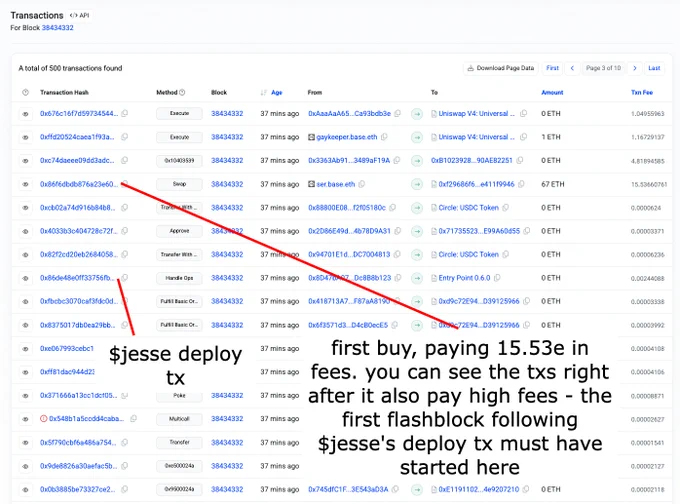
Task: Copy the 0x88800E08...f2f05180c from-address
Action: point(392,207)
